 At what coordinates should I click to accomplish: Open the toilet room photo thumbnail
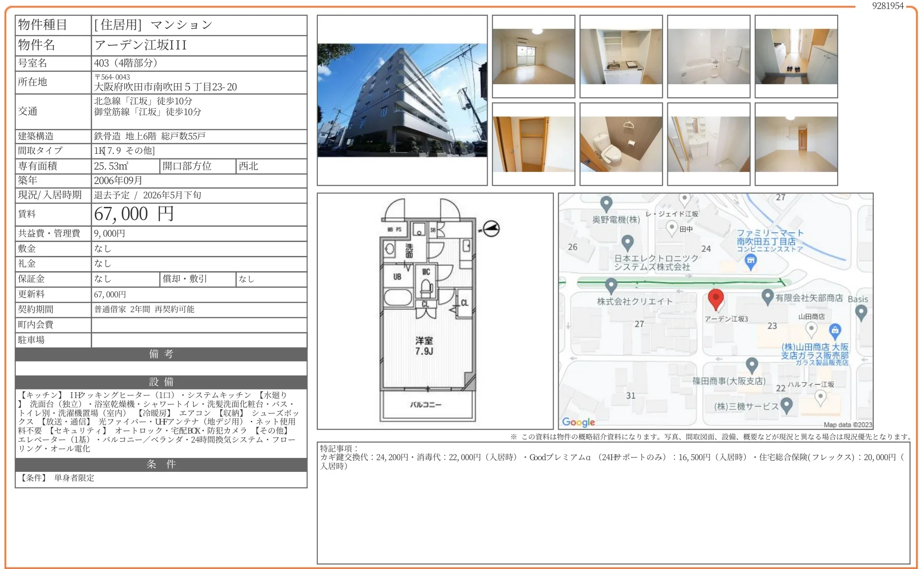(x=621, y=144)
